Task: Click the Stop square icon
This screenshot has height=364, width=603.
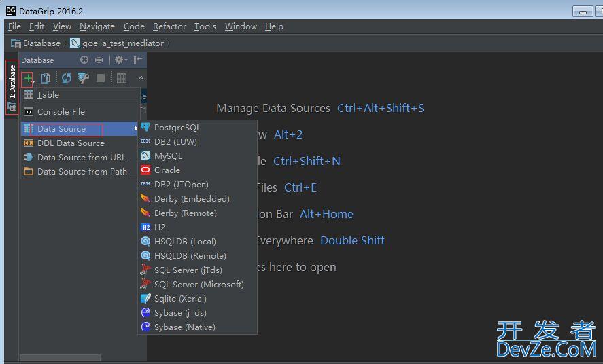Action: 101,78
